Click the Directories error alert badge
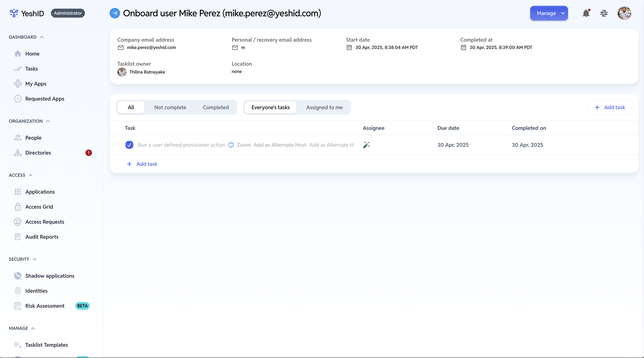 point(89,153)
